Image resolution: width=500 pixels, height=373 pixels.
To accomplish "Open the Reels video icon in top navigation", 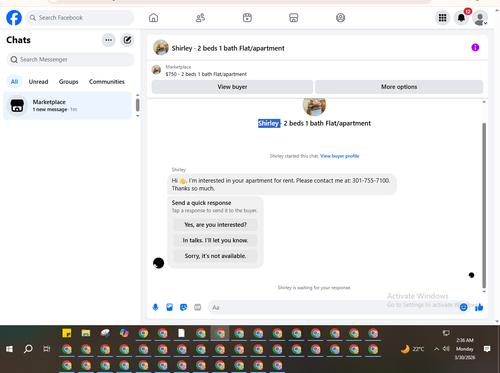I will 247,18.
